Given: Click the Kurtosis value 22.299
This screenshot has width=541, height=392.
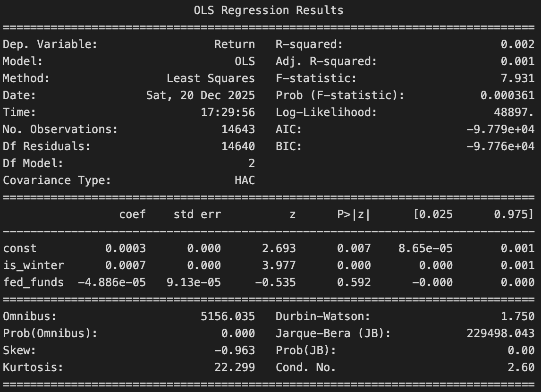Looking at the screenshot, I should (x=234, y=367).
